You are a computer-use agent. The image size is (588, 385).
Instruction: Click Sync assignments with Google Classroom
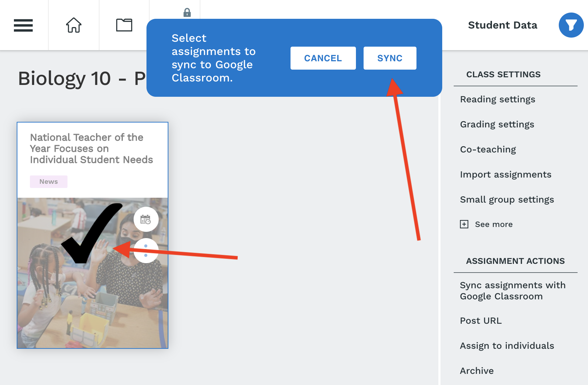512,291
